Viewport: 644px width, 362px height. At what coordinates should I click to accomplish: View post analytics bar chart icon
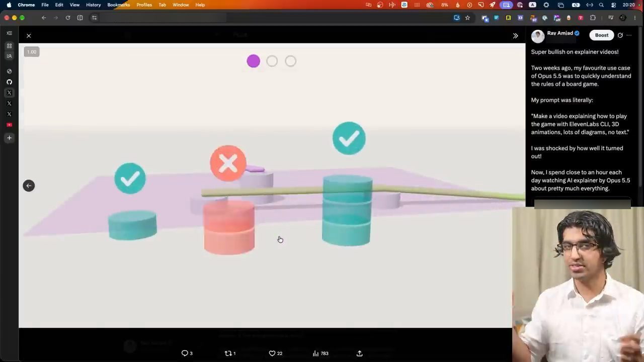315,353
